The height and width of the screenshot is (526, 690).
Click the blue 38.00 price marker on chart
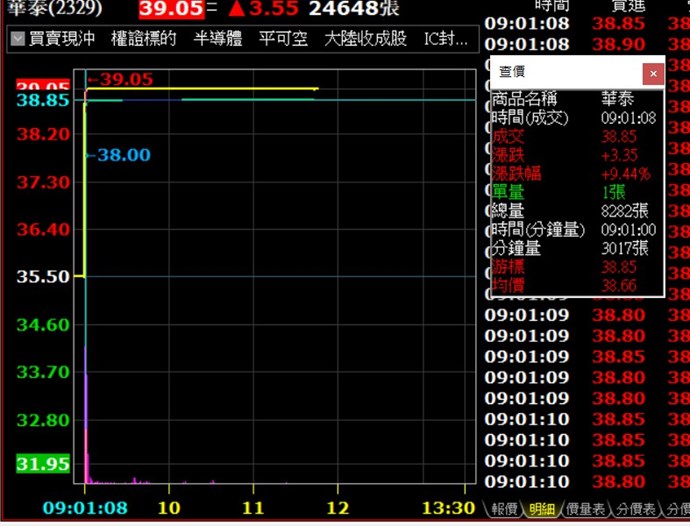pos(122,155)
